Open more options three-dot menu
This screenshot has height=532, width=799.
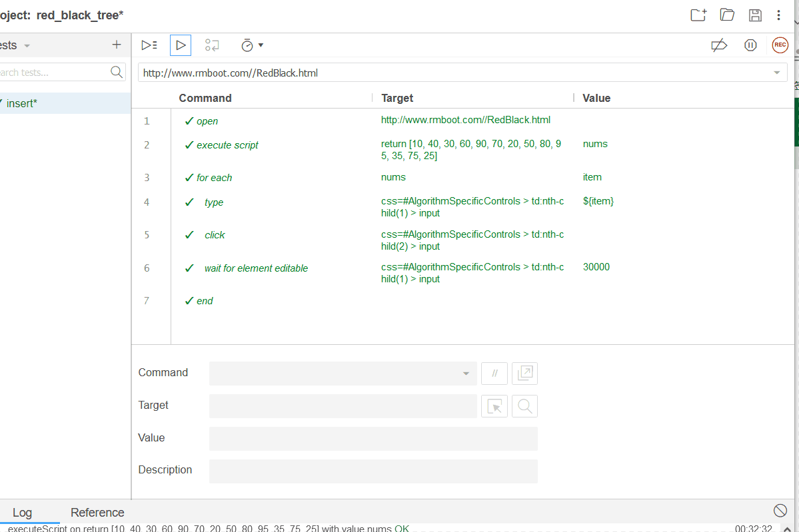pyautogui.click(x=778, y=15)
